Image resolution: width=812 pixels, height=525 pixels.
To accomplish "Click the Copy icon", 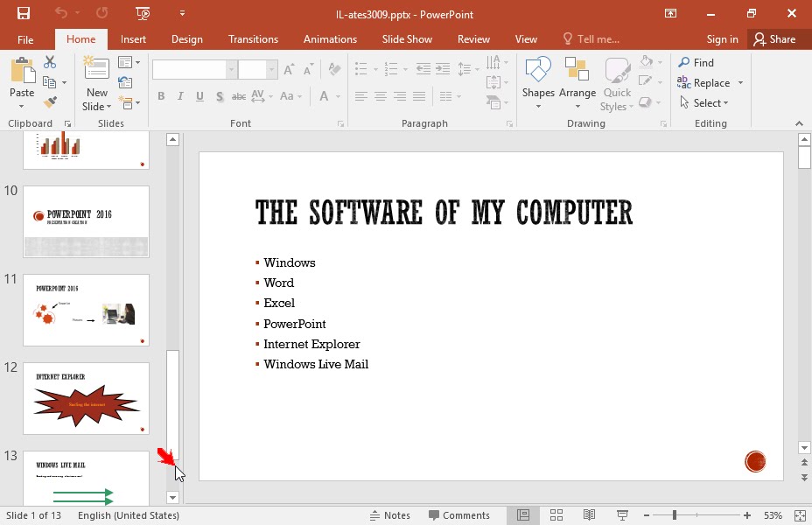I will (50, 82).
